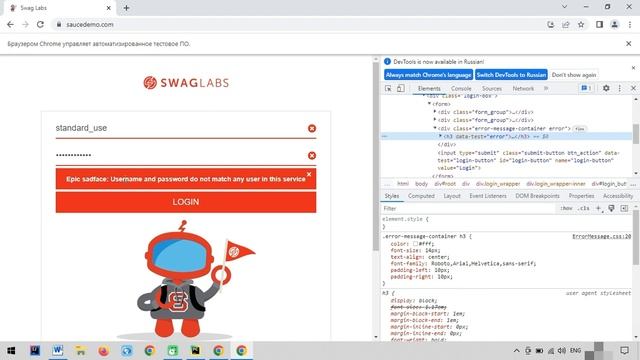Select body in the DOM breadcrumb
Screen dimensions: 640x360
click(421, 184)
